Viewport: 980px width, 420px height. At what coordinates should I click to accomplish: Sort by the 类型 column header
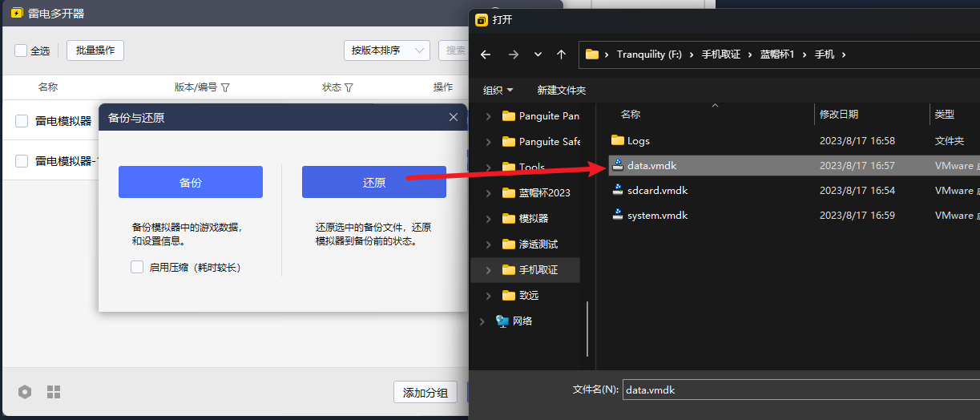944,115
